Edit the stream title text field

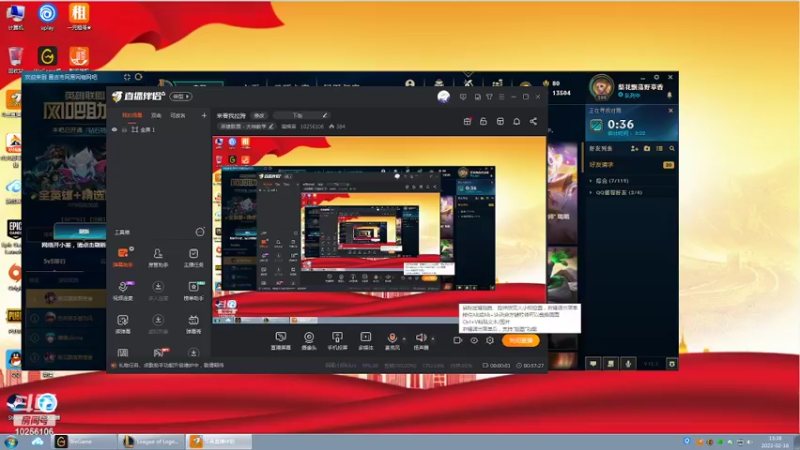click(301, 116)
